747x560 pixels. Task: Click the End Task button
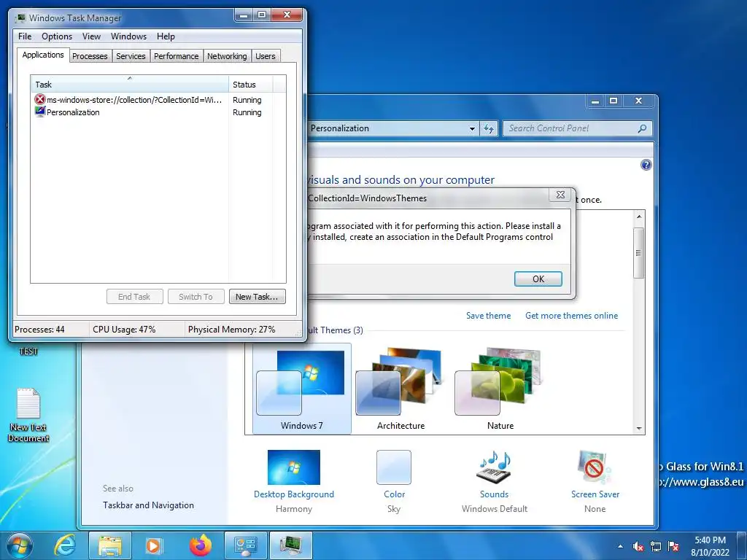click(x=135, y=296)
